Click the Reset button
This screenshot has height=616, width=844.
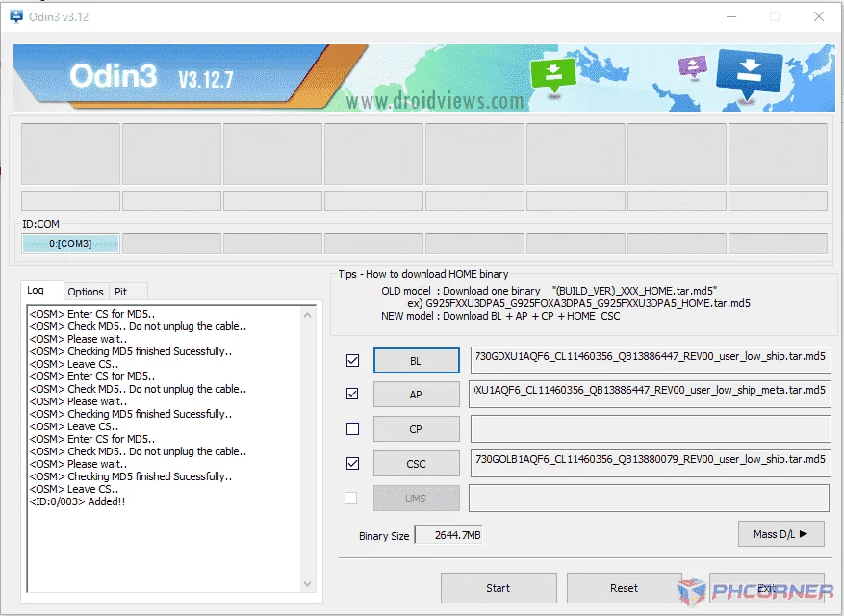(x=625, y=588)
